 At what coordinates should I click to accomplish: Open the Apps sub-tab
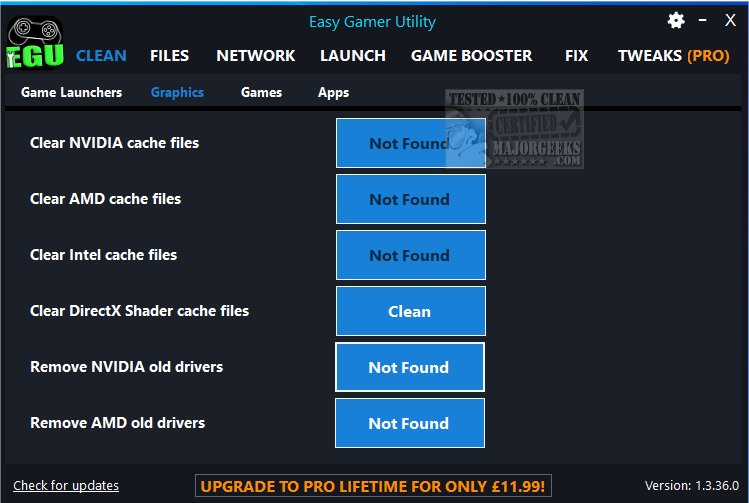click(333, 93)
